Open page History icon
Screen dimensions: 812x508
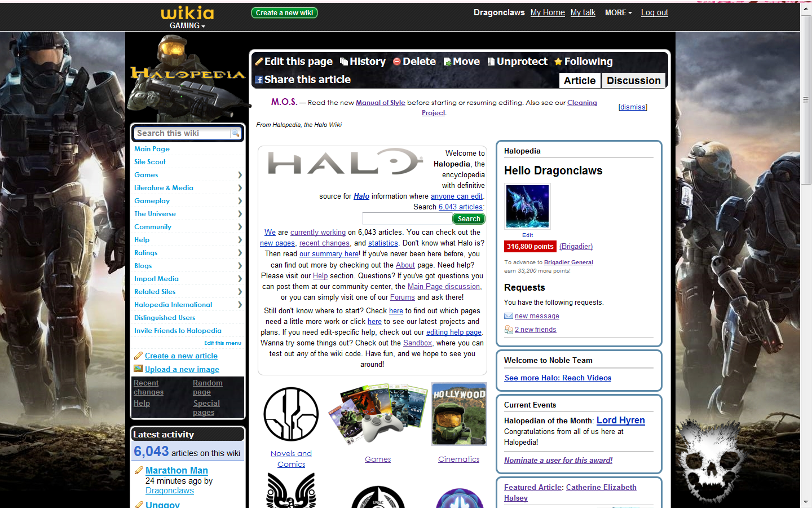[x=343, y=62]
